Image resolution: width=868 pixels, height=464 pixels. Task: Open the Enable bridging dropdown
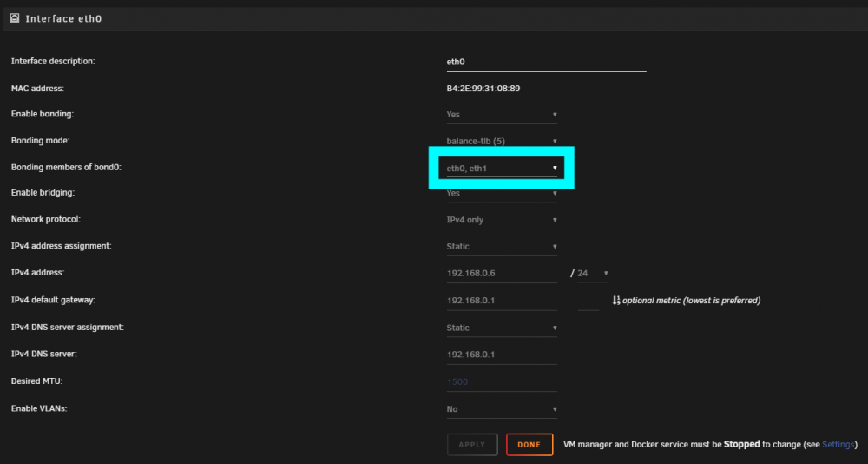(502, 194)
